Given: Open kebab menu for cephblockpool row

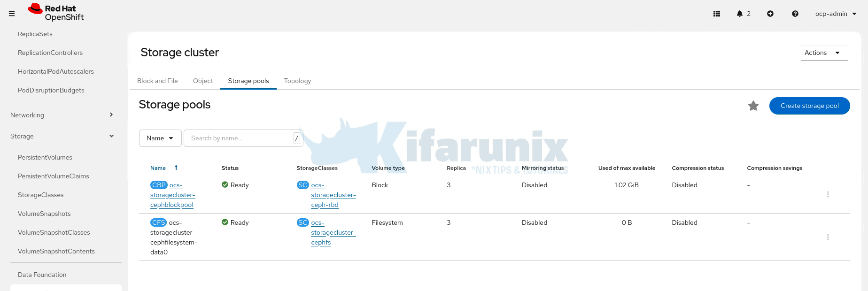Looking at the screenshot, I should coord(828,194).
